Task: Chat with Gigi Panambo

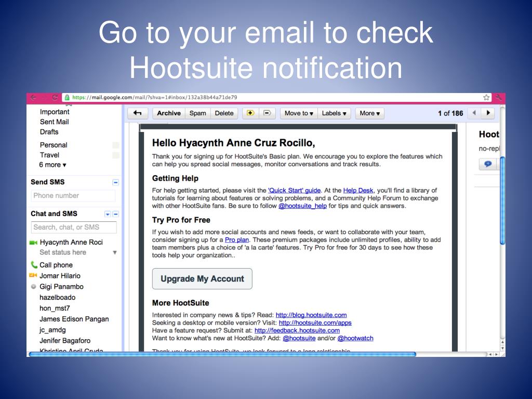Action: tap(61, 287)
